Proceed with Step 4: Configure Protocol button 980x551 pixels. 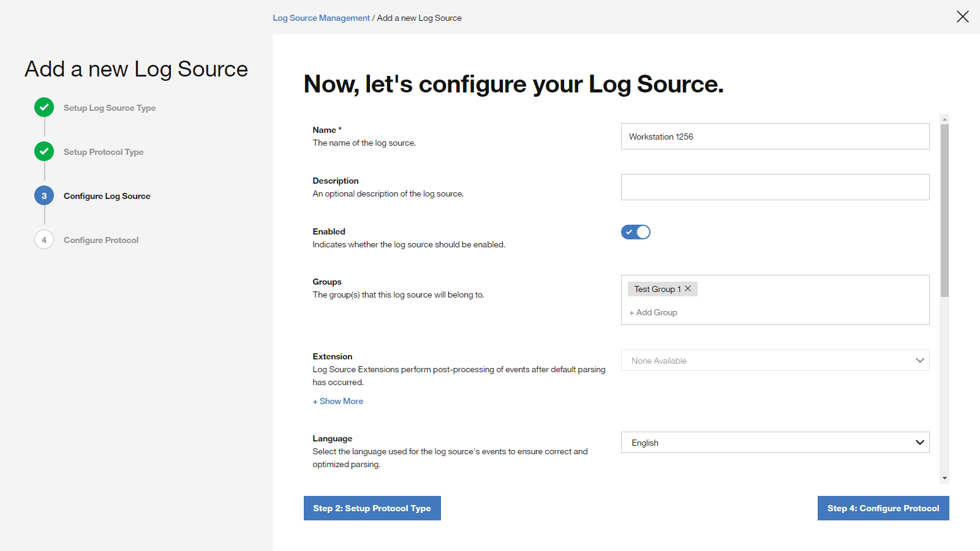883,508
